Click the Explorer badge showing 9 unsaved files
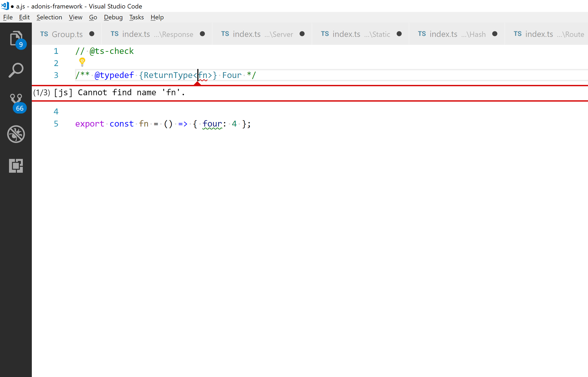 coord(21,44)
